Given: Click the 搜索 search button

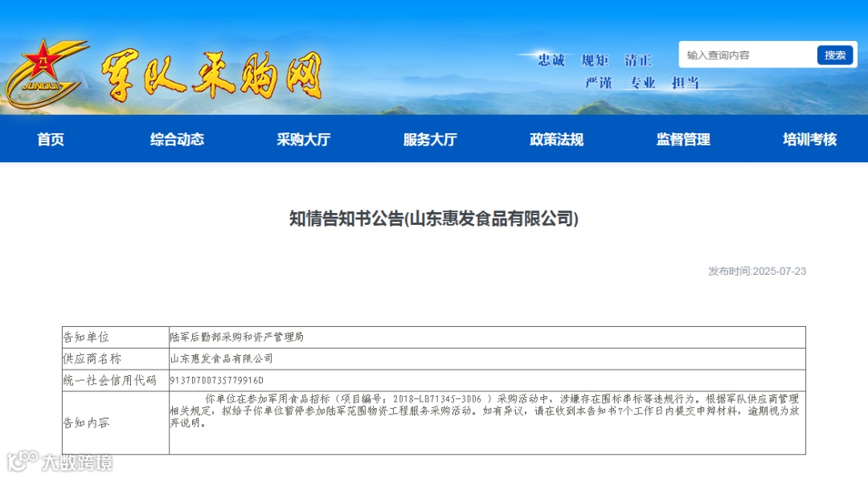Looking at the screenshot, I should tap(835, 55).
